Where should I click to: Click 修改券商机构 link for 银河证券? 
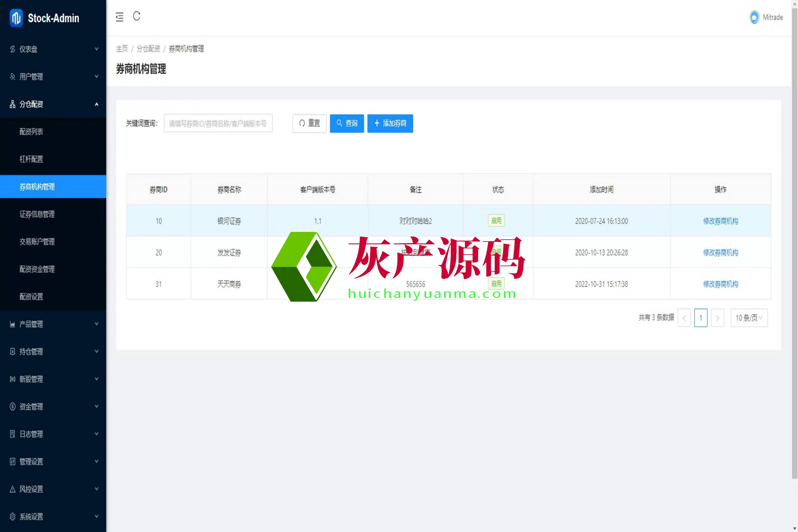720,221
